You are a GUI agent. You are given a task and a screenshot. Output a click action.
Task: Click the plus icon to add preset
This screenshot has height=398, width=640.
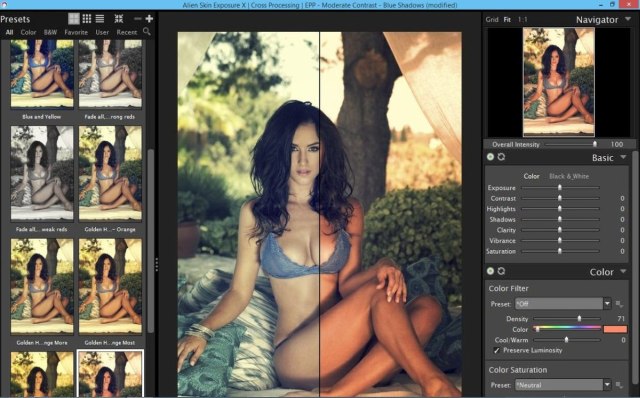point(149,18)
